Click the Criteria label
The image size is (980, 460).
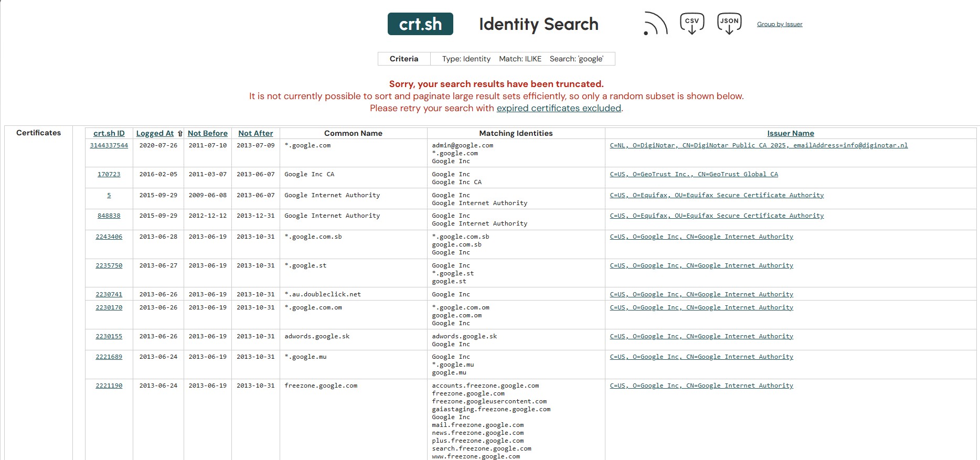click(404, 59)
